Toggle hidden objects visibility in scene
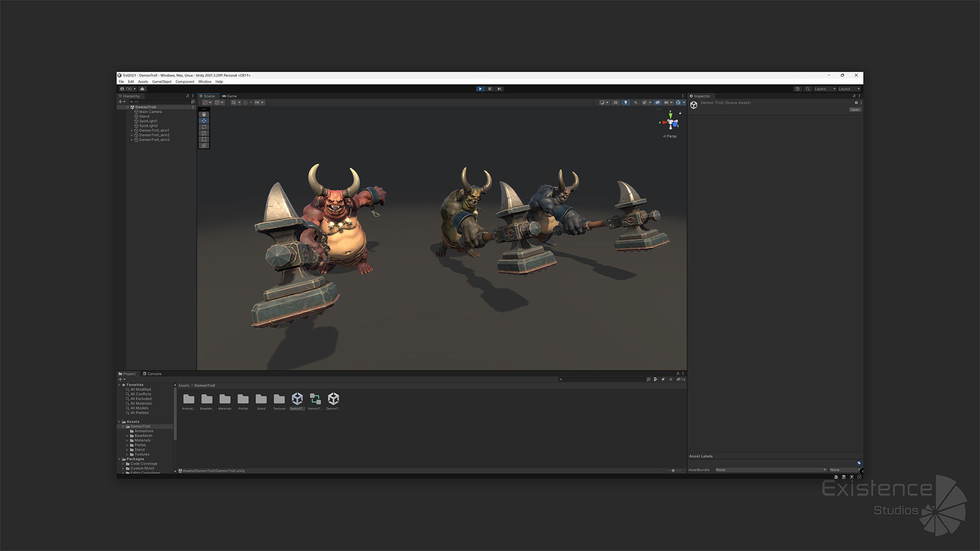 (x=657, y=103)
